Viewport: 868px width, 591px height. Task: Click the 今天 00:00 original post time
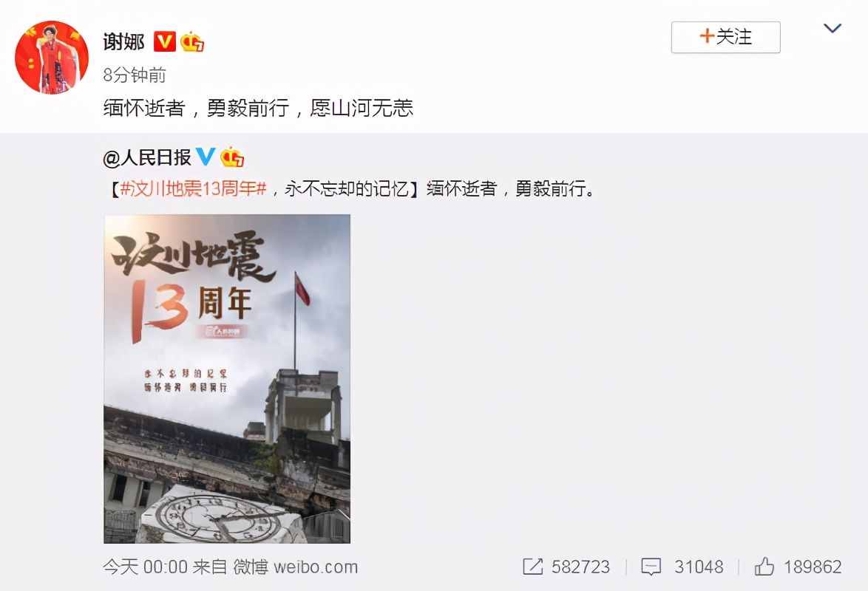point(145,567)
